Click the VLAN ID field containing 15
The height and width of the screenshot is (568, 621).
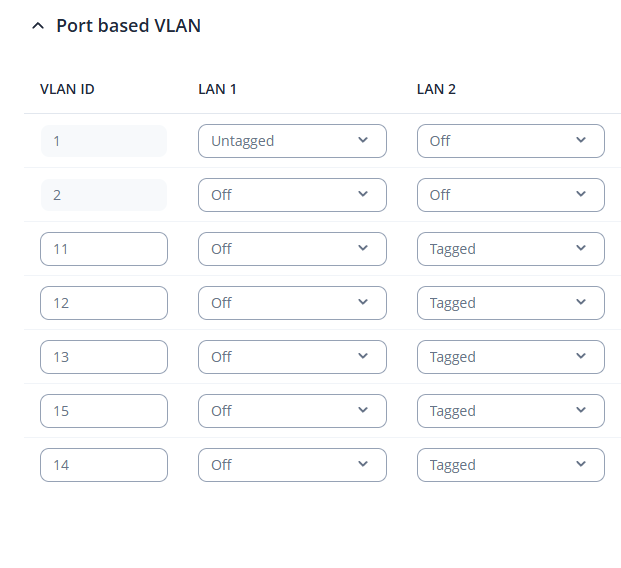(103, 411)
